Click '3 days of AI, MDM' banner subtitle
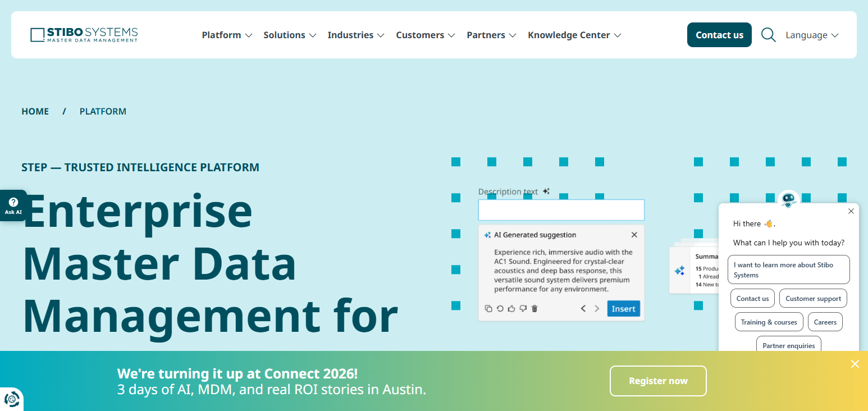This screenshot has width=868, height=411. click(271, 389)
